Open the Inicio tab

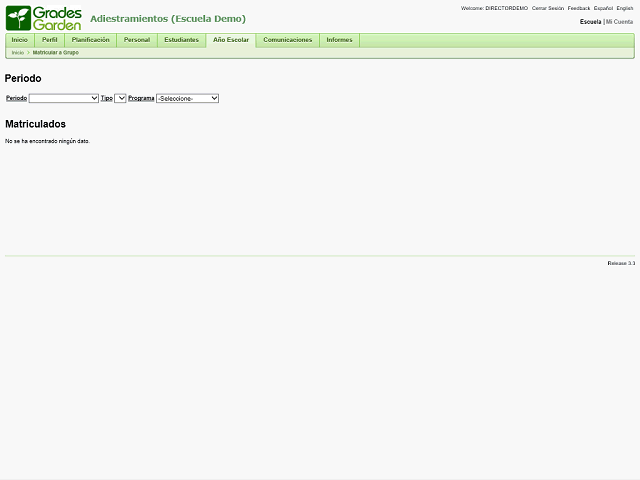20,40
